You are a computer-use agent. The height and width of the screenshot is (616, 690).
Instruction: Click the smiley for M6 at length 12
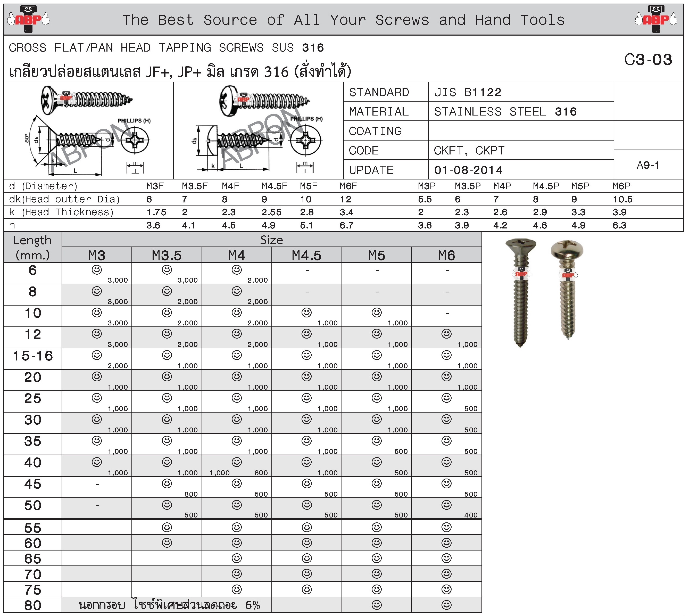pyautogui.click(x=447, y=334)
